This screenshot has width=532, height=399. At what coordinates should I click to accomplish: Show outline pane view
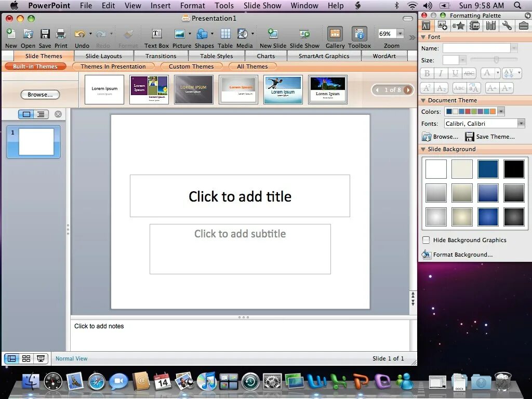pos(41,114)
